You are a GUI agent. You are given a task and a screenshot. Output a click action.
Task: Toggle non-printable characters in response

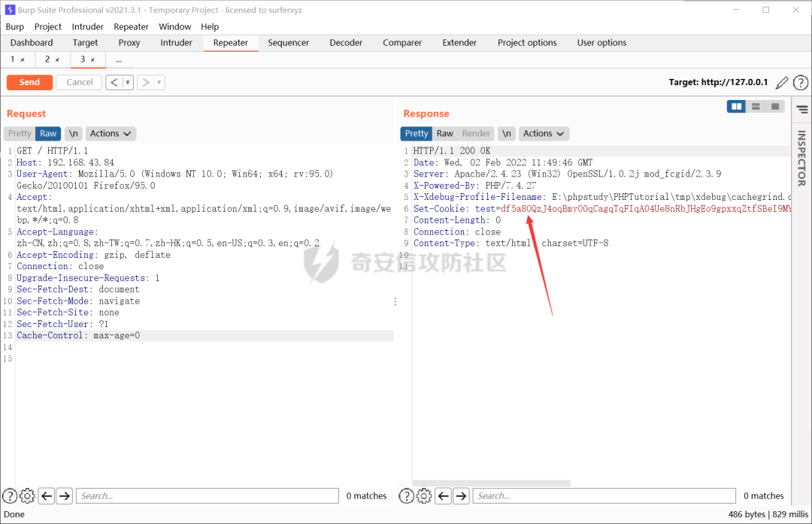click(507, 134)
